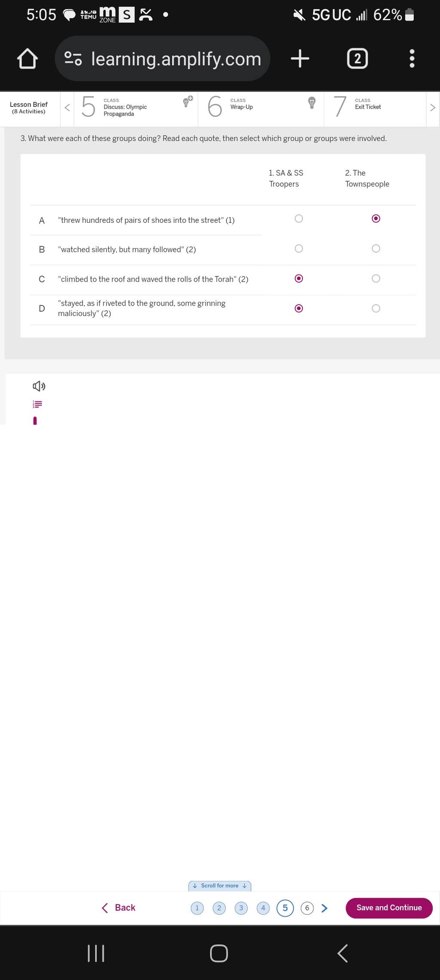Click Save and Continue button
Image resolution: width=440 pixels, height=980 pixels.
click(x=389, y=907)
